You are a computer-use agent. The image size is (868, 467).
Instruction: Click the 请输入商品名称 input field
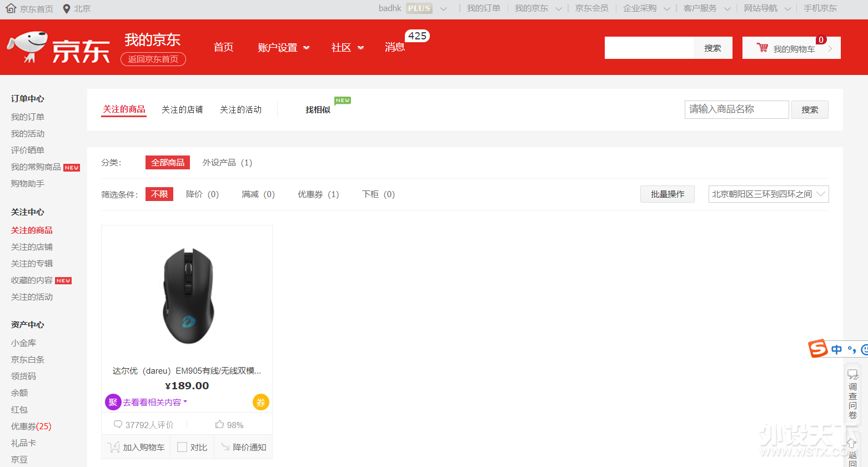point(736,109)
